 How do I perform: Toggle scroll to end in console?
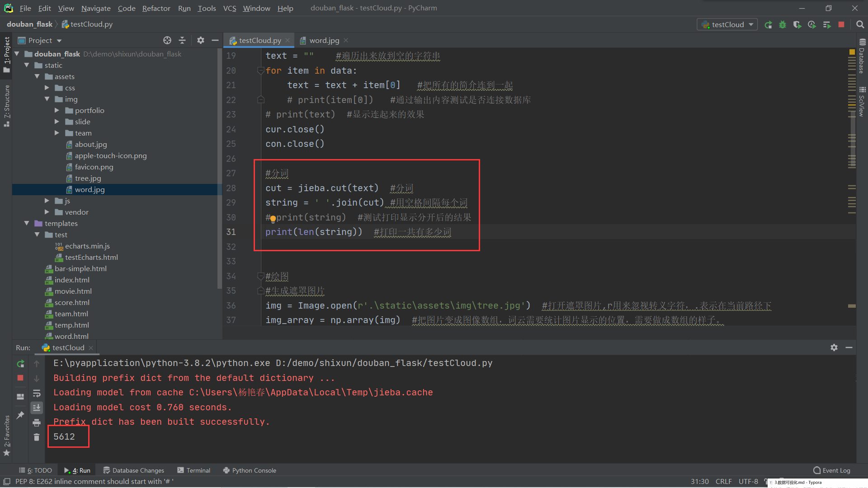[37, 408]
